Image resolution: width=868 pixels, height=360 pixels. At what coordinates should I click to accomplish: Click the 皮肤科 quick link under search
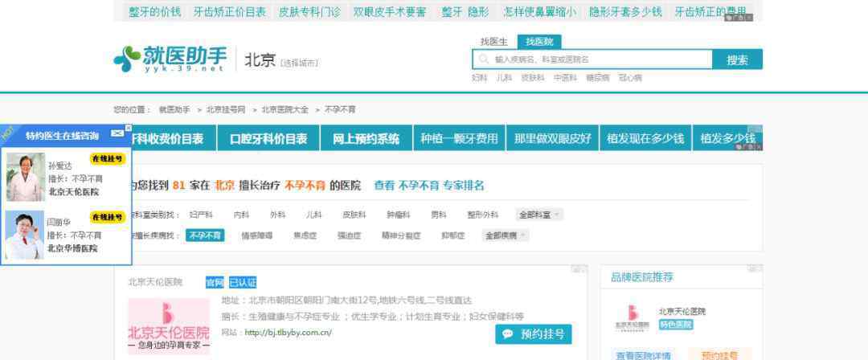pyautogui.click(x=533, y=78)
